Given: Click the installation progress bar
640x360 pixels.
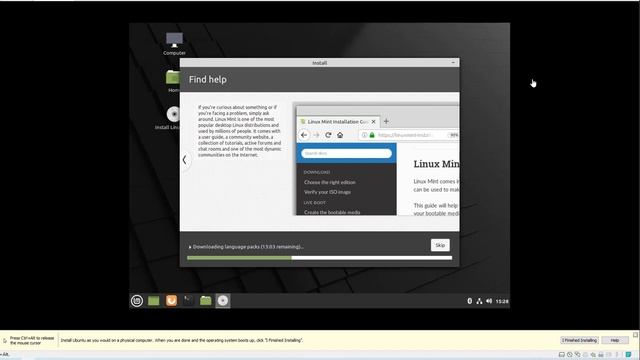Looking at the screenshot, I should (320, 258).
